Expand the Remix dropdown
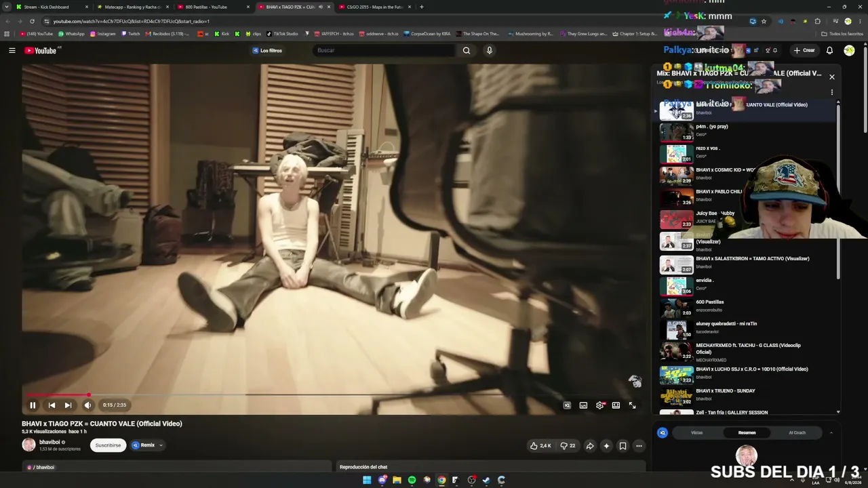Image resolution: width=868 pixels, height=488 pixels. point(147,445)
